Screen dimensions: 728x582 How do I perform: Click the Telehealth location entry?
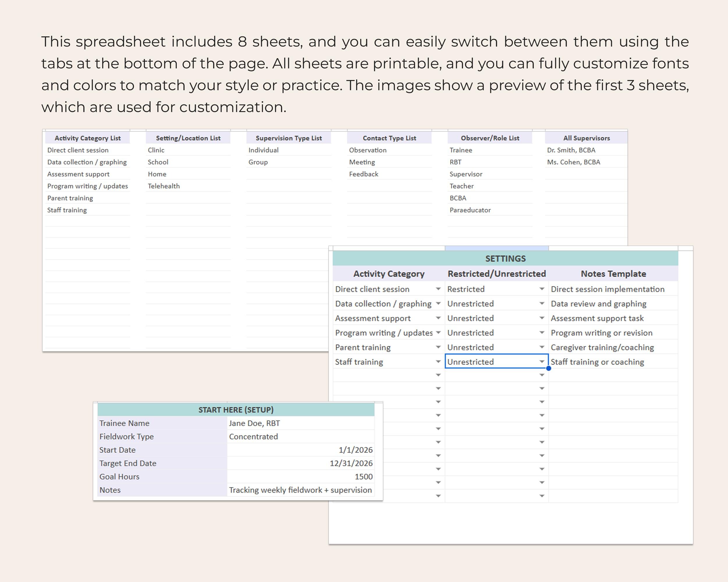click(x=188, y=186)
